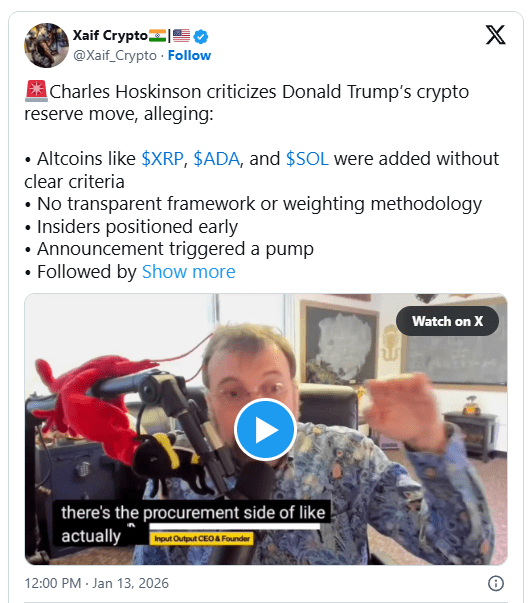Open the $ADA cashtag link
This screenshot has height=603, width=532.
tap(216, 159)
